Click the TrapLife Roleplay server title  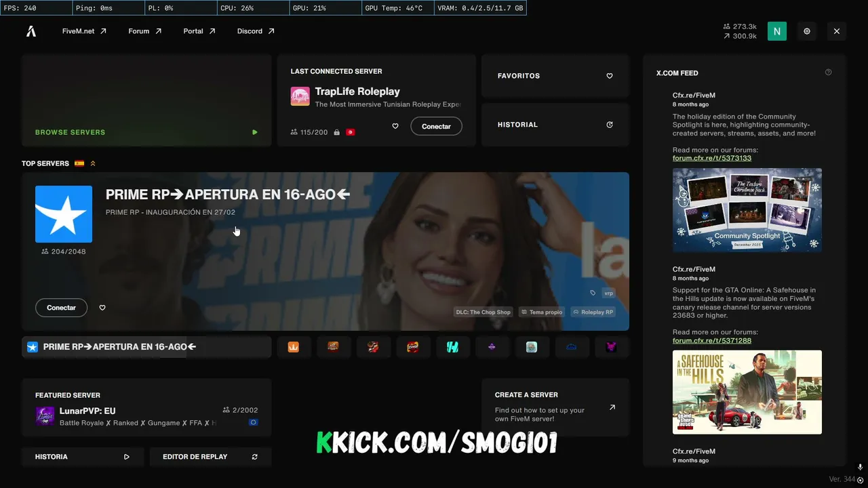tap(357, 91)
